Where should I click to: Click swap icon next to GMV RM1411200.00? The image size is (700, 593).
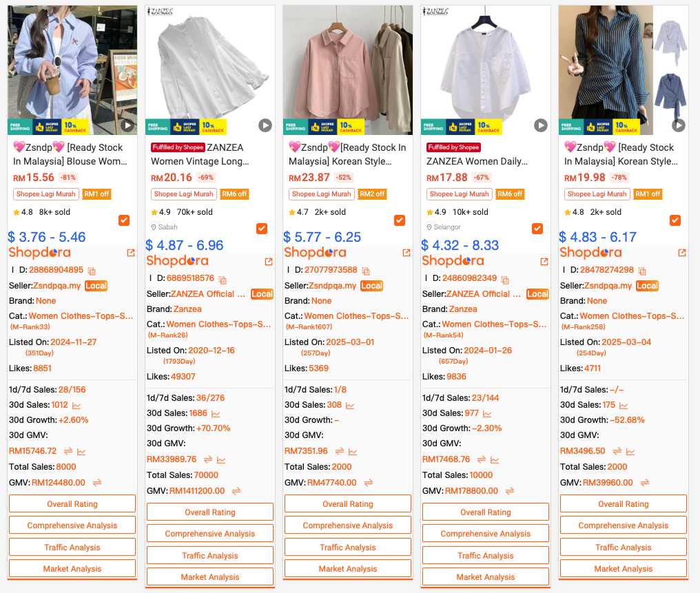coord(236,491)
